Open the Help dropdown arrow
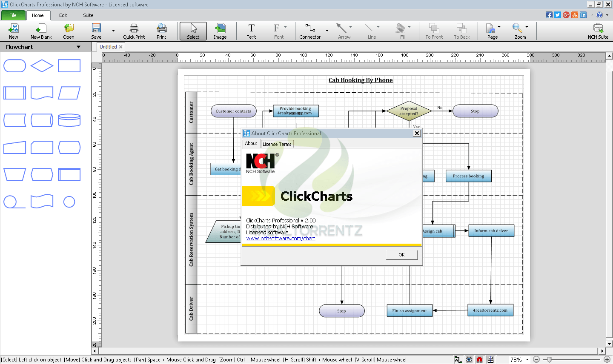The width and height of the screenshot is (613, 364). [x=607, y=15]
